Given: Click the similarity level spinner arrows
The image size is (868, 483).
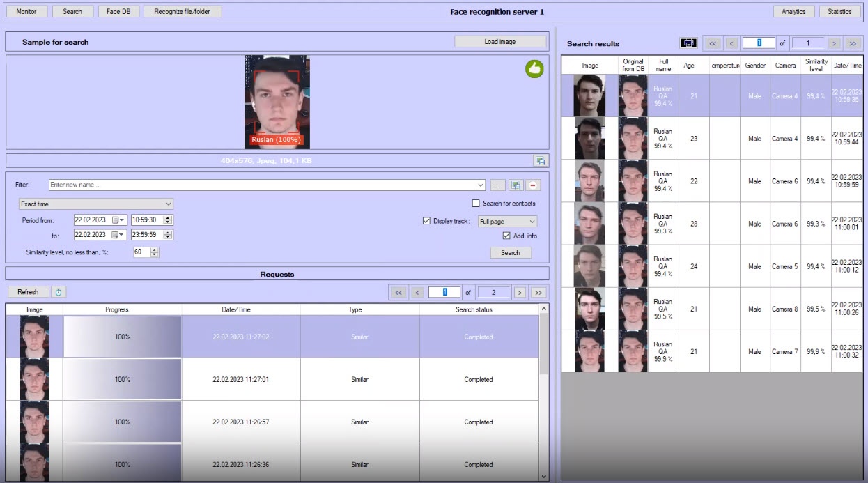Looking at the screenshot, I should point(155,252).
